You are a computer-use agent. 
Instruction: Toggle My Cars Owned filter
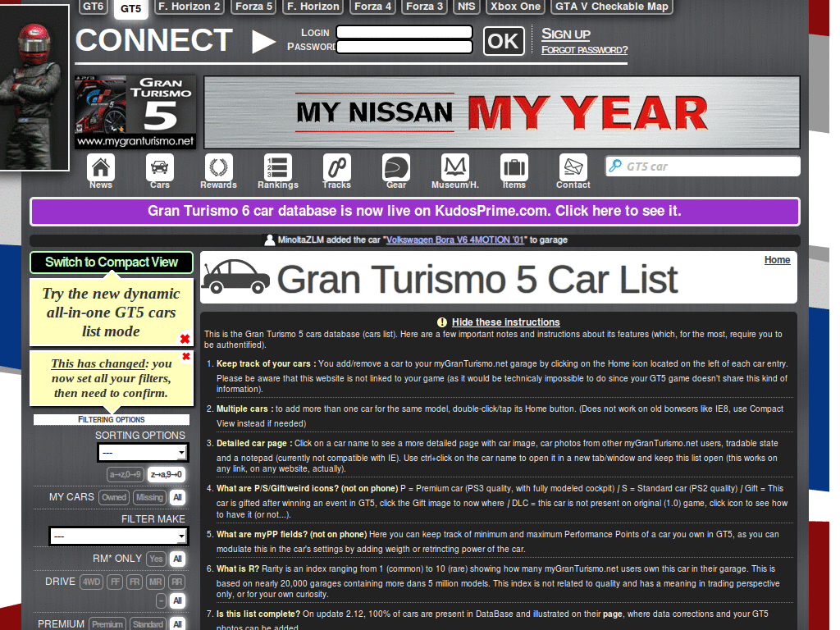coord(114,497)
